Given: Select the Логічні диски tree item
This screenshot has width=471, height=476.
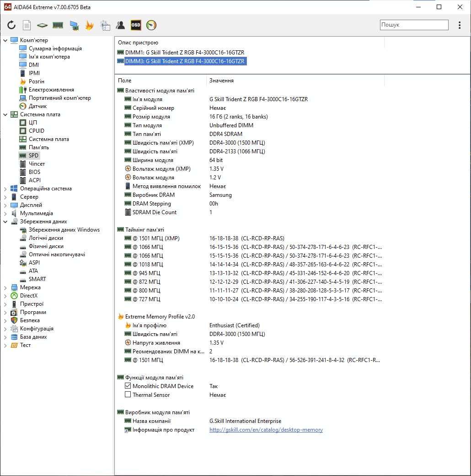Looking at the screenshot, I should click(x=46, y=238).
